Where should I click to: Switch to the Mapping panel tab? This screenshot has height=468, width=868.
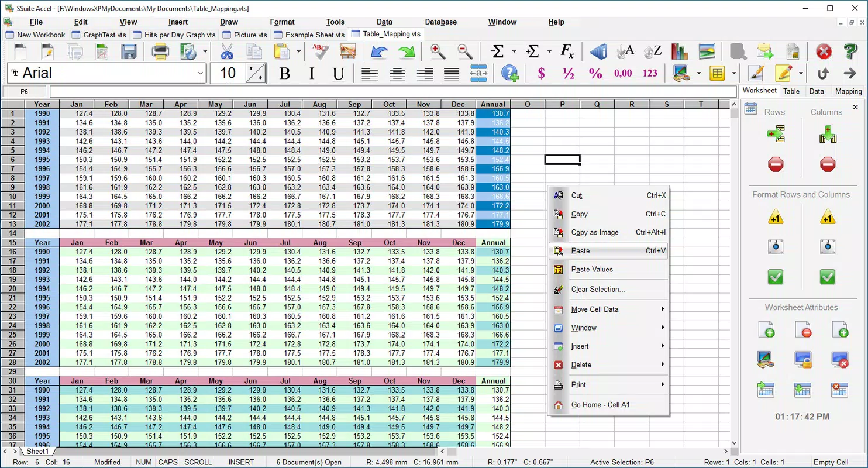848,91
